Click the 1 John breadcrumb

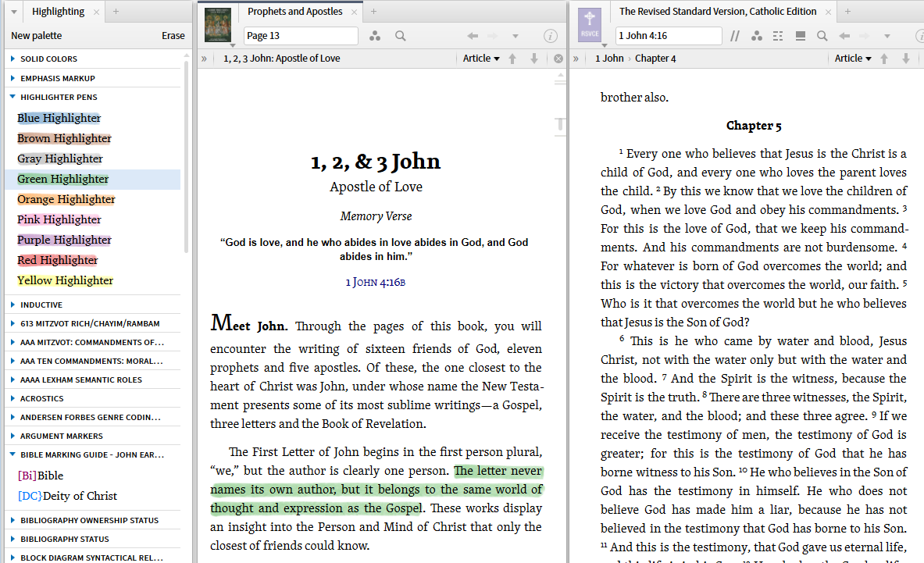point(609,59)
